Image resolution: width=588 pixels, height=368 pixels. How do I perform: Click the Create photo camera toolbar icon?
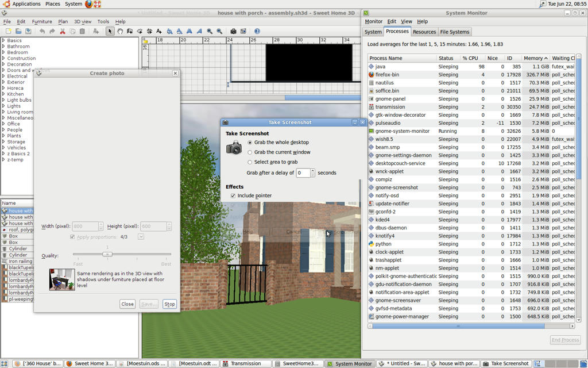(x=233, y=31)
